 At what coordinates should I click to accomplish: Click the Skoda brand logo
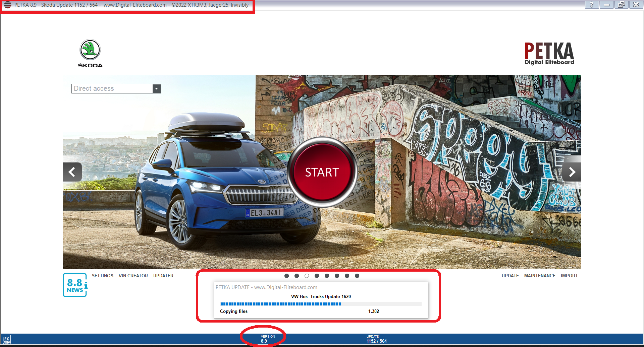click(x=90, y=54)
